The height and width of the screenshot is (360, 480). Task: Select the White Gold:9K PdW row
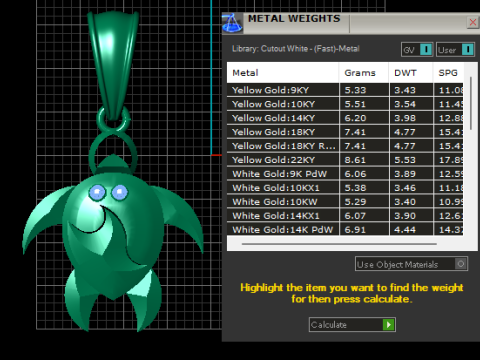345,174
